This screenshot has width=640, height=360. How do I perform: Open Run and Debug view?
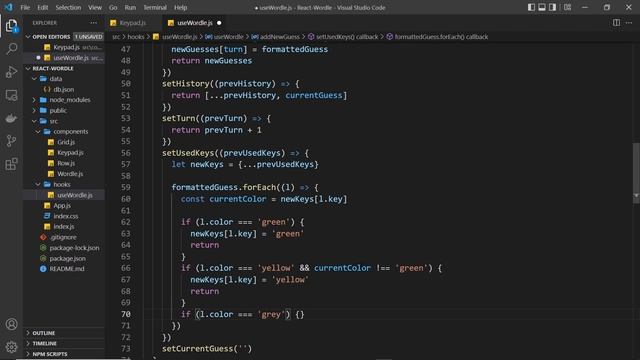11,72
